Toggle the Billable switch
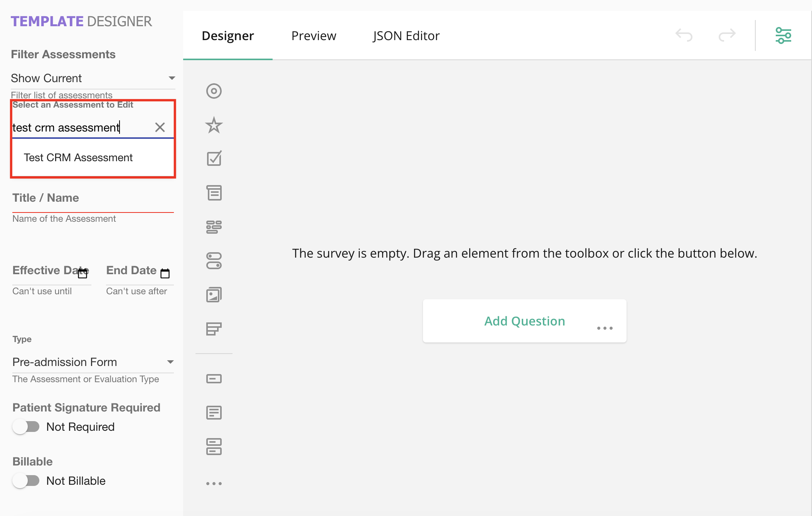 point(26,481)
